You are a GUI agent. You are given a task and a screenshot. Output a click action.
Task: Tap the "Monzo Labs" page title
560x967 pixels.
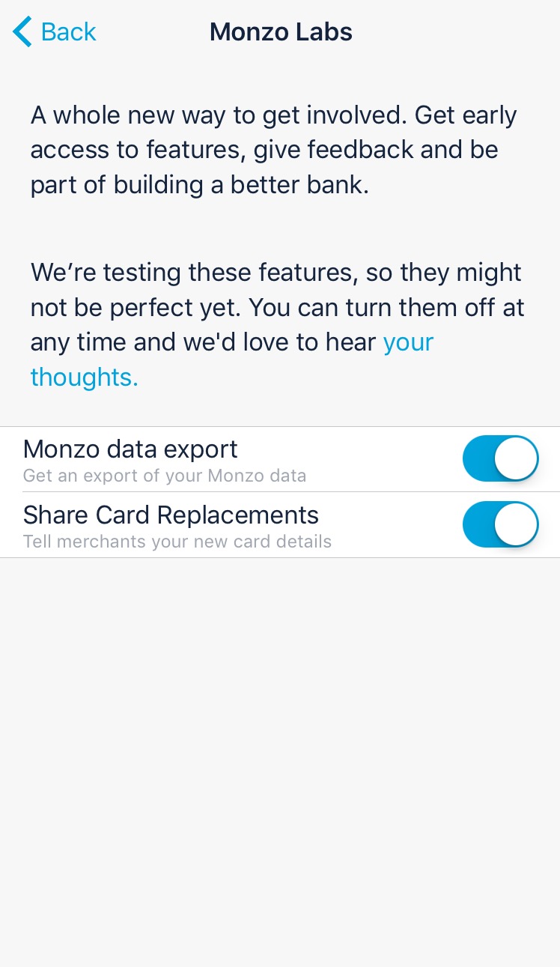pyautogui.click(x=281, y=32)
